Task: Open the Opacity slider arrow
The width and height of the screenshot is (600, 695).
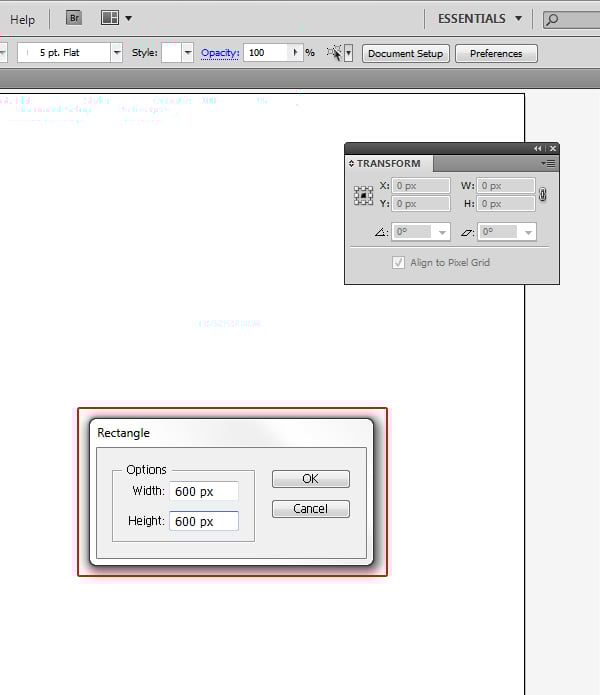Action: (x=295, y=53)
